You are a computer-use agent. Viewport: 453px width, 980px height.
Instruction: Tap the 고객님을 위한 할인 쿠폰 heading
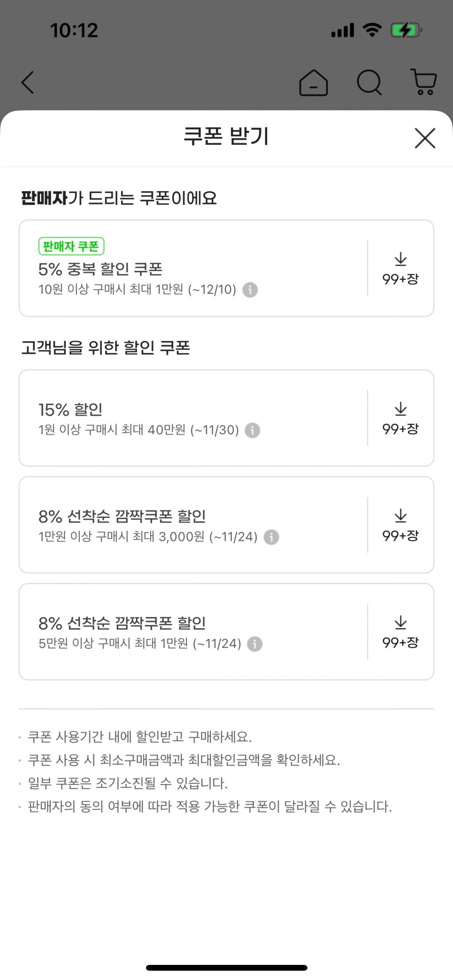click(106, 348)
